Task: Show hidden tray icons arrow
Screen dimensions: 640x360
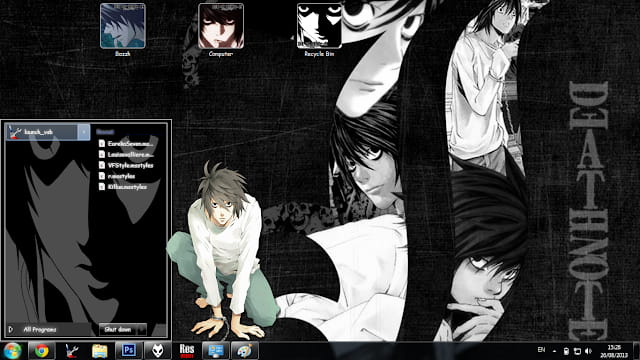Action: tap(554, 351)
